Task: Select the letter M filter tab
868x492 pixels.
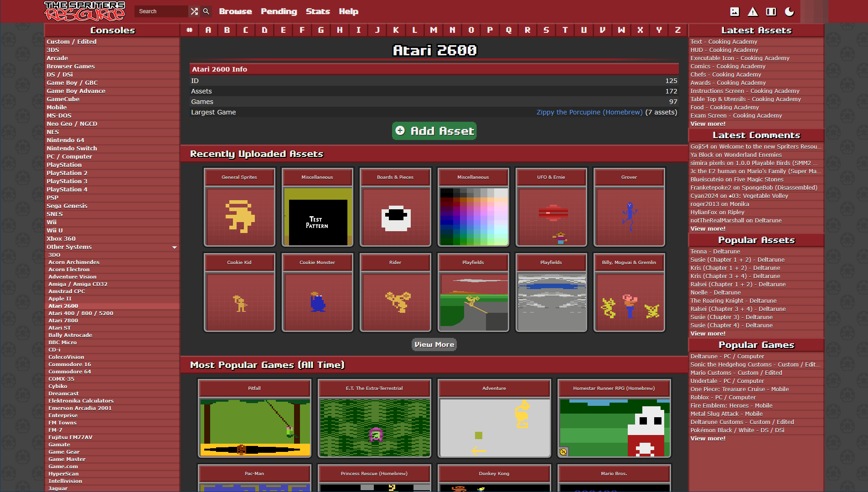Action: 434,30
